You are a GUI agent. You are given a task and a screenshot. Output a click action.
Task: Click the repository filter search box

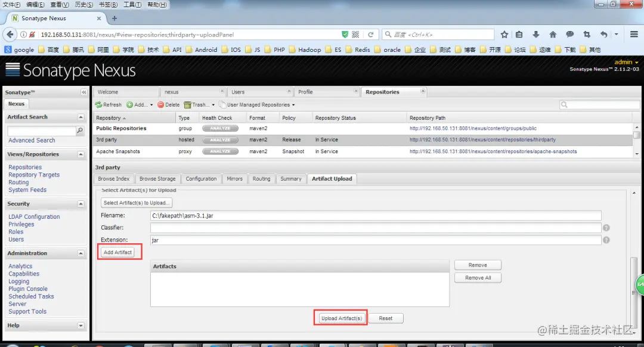(599, 105)
